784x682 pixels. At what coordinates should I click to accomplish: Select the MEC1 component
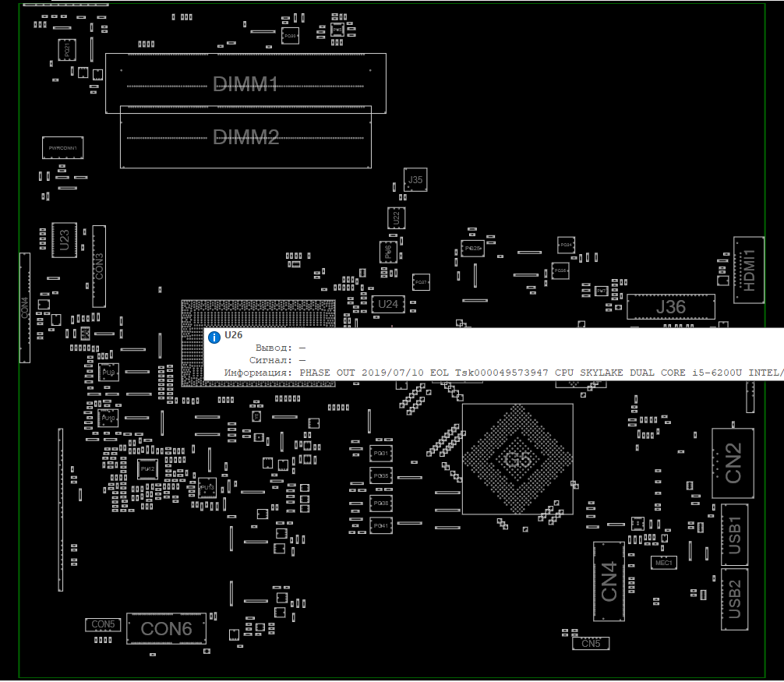pos(663,562)
